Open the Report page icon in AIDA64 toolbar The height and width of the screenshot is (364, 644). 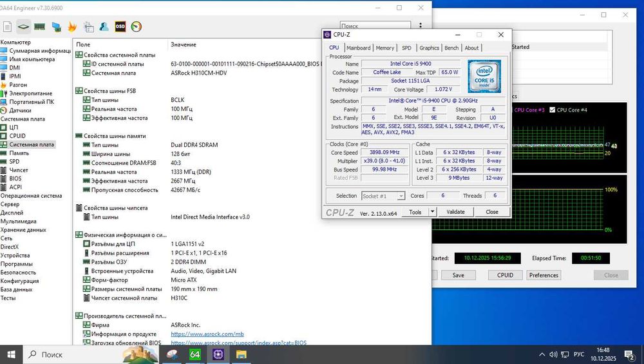[7, 26]
